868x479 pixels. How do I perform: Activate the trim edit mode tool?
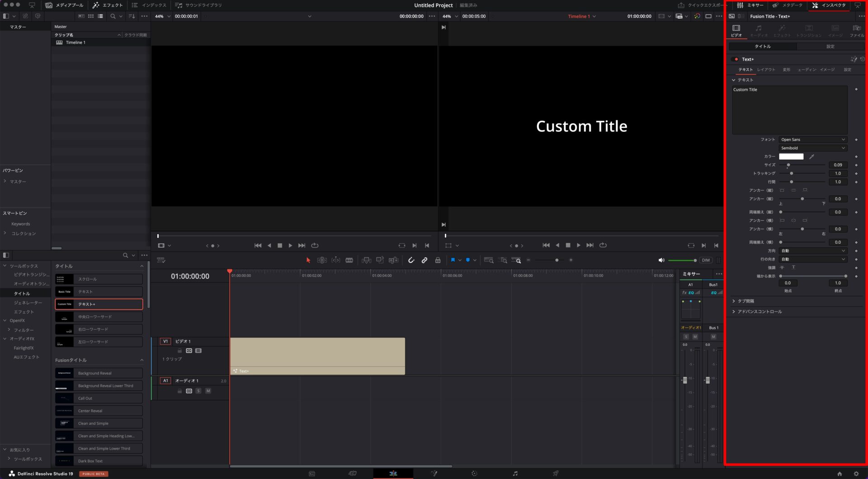pyautogui.click(x=322, y=260)
